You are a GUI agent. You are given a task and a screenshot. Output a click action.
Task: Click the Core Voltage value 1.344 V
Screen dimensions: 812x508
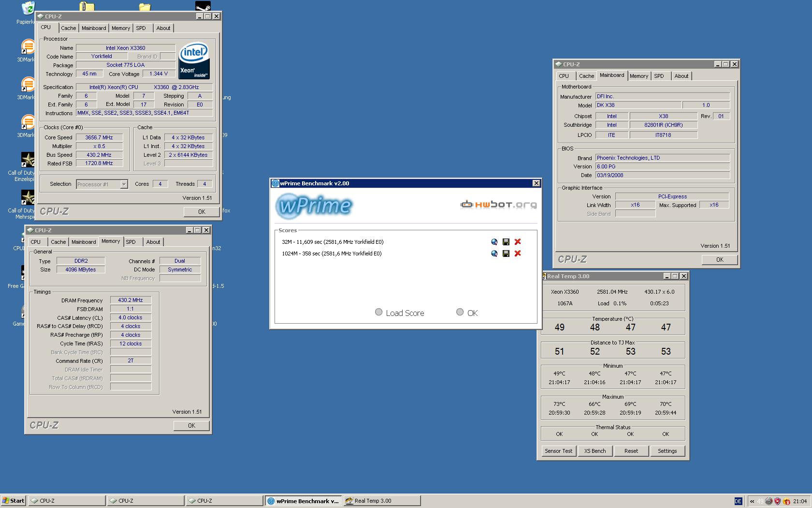tap(159, 74)
